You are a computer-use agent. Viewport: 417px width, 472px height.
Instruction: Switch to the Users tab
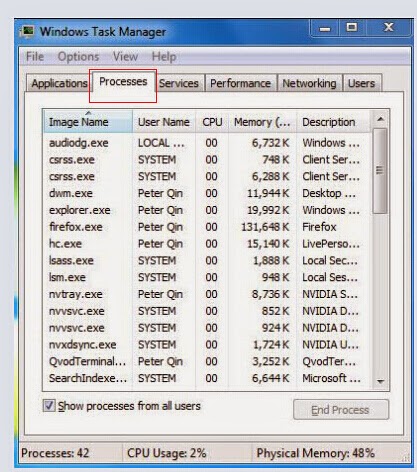[x=362, y=83]
